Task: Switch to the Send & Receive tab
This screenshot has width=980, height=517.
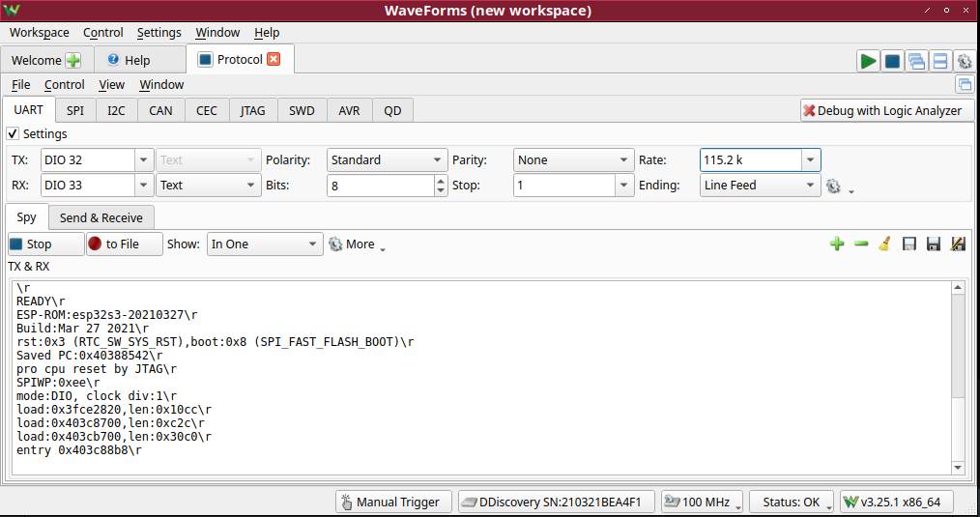Action: coord(101,217)
